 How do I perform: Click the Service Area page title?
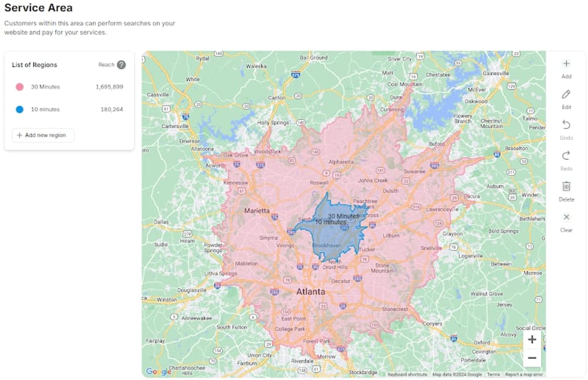click(x=38, y=8)
